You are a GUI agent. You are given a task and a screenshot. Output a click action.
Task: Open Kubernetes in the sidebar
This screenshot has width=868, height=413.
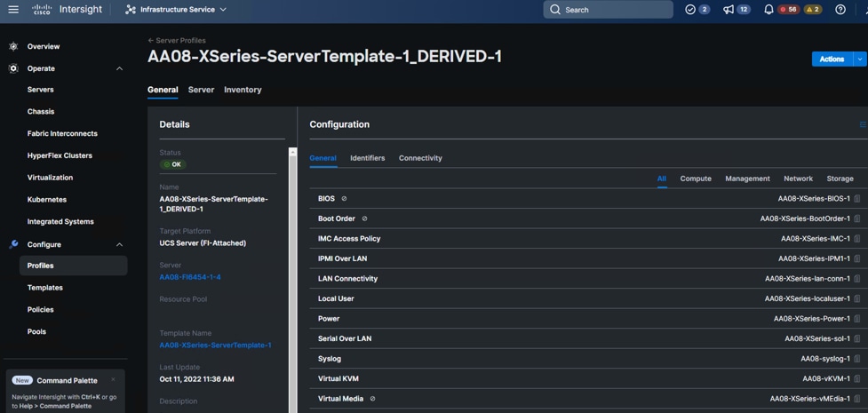point(47,199)
